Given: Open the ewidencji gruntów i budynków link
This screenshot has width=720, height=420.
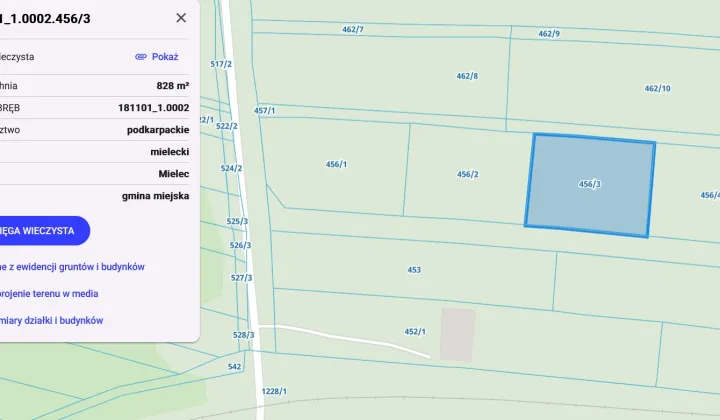Looking at the screenshot, I should click(72, 267).
